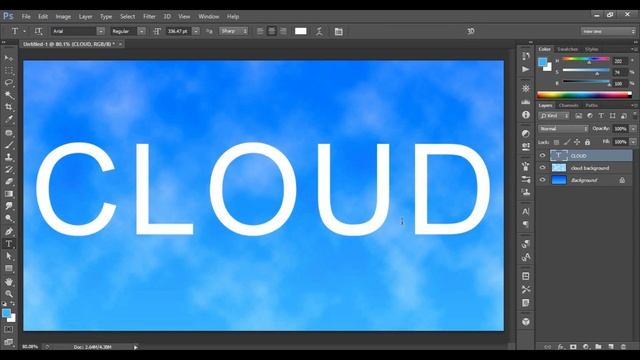Select the Rectangle shape tool
Screen dimensions: 640x360
pyautogui.click(x=9, y=269)
